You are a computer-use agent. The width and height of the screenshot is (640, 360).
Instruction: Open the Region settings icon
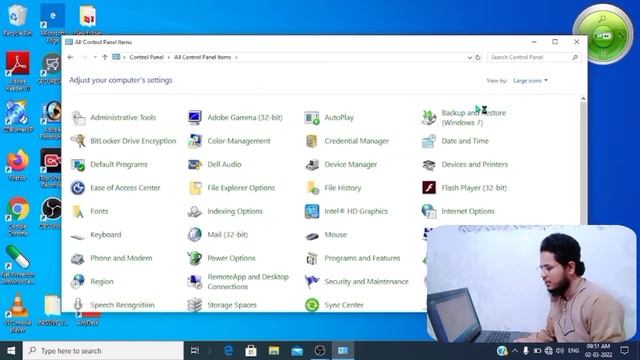[78, 282]
